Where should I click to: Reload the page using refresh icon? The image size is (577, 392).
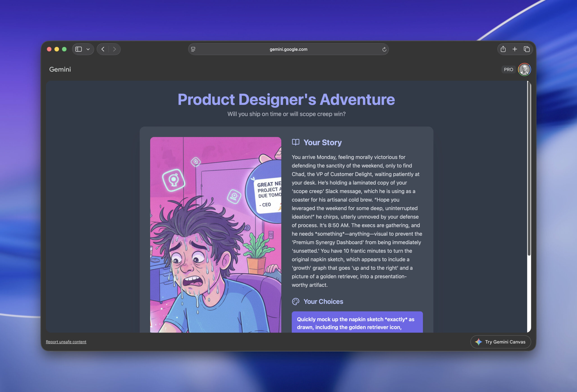(384, 49)
